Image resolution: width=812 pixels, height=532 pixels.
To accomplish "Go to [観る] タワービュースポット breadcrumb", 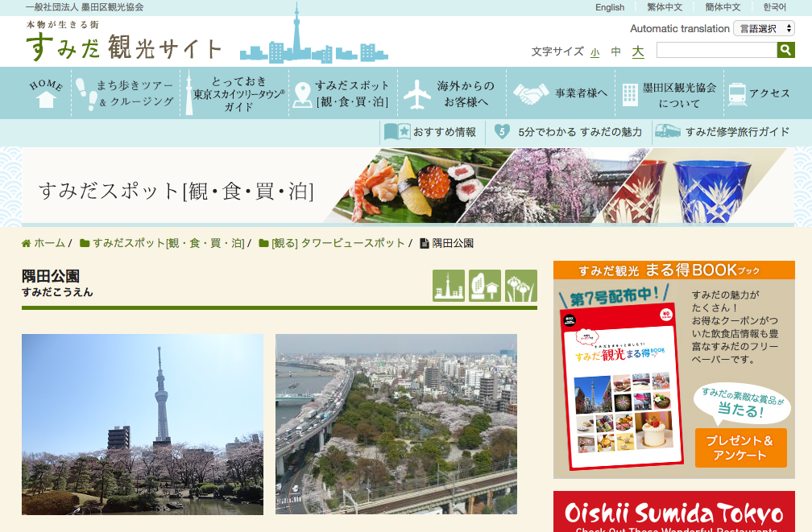I will coord(338,243).
